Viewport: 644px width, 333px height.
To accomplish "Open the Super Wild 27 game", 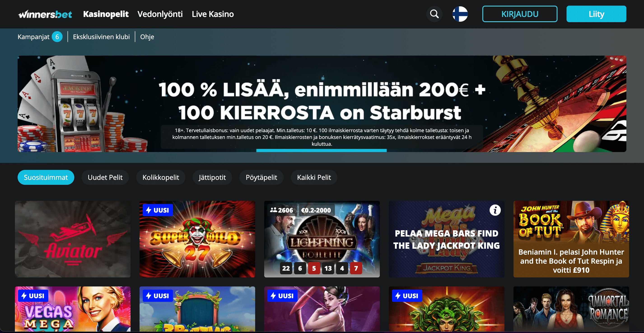I will 197,239.
